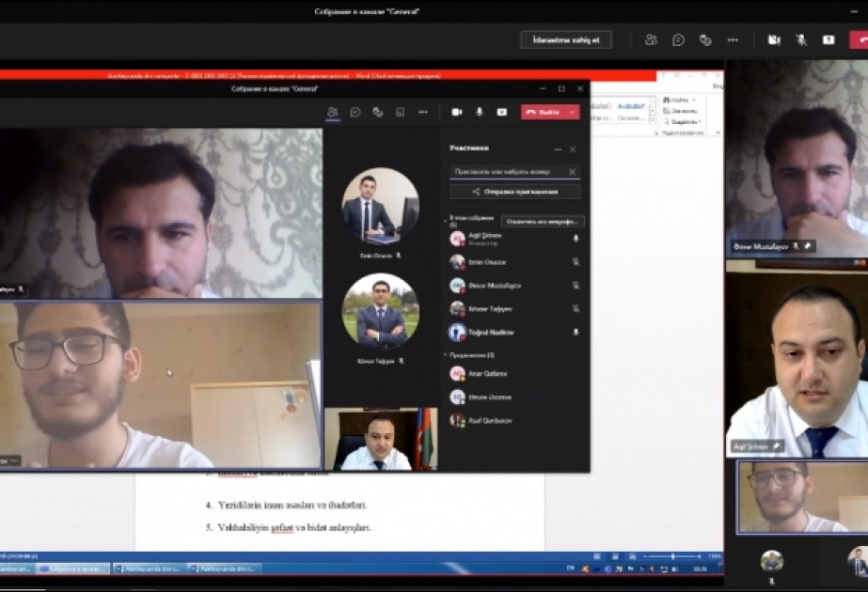Viewport: 868px width, 592px height.
Task: Collapse the suggested participants section
Action: [x=446, y=355]
